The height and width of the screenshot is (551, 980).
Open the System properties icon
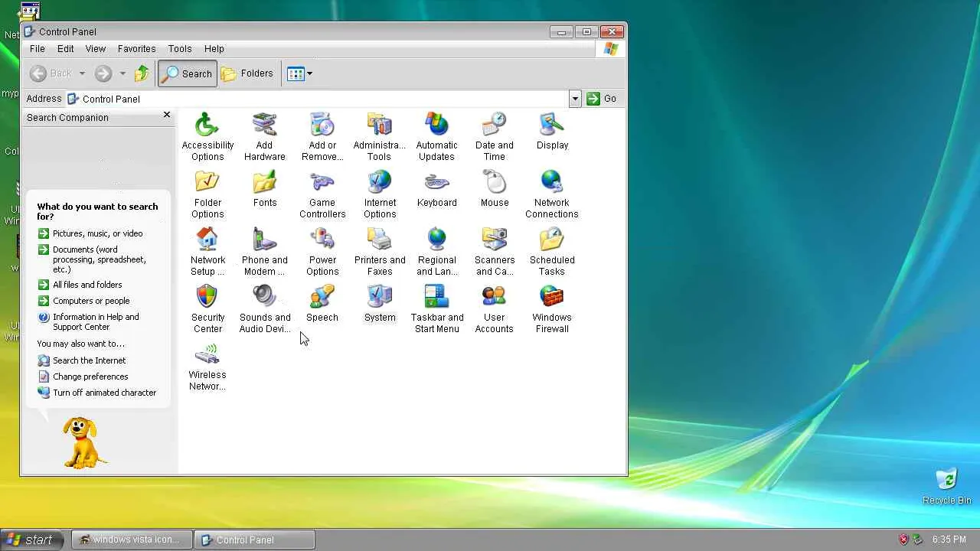(380, 303)
